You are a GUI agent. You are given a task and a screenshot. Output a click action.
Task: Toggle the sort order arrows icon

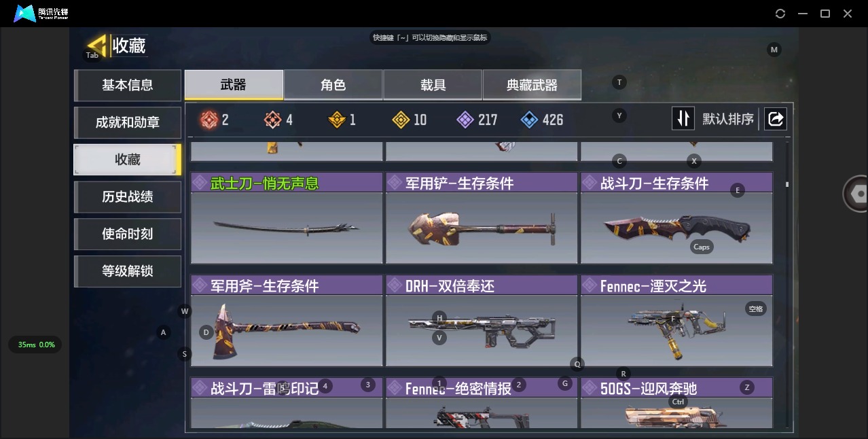coord(683,119)
